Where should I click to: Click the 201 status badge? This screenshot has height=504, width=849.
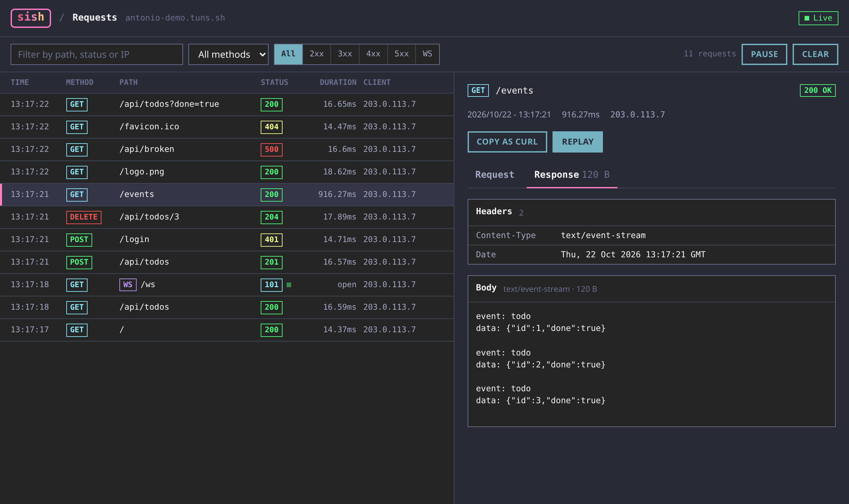[272, 262]
